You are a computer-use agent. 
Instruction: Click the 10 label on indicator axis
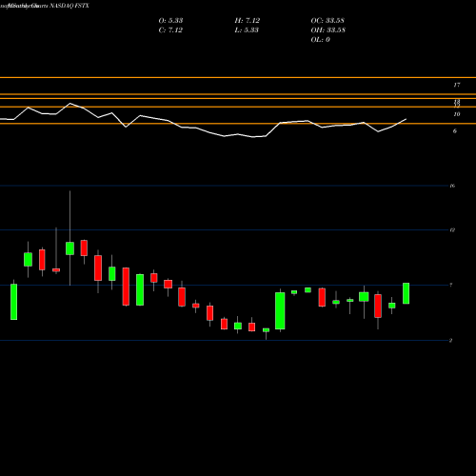457,114
